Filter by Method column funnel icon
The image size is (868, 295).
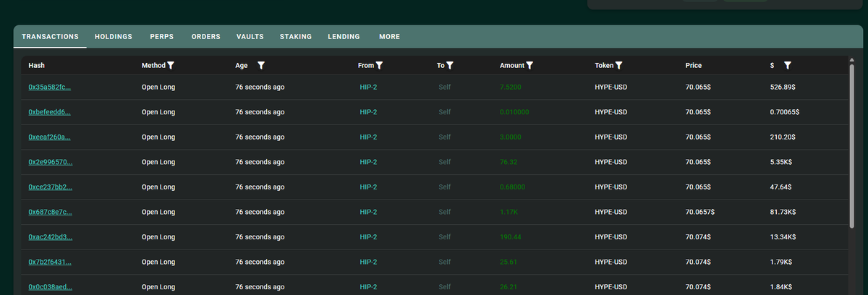pyautogui.click(x=171, y=65)
